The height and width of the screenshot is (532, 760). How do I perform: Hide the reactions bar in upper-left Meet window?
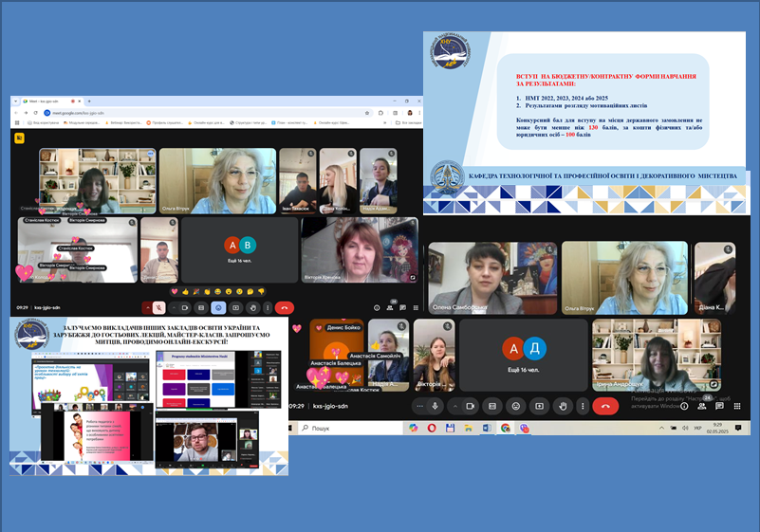click(218, 307)
